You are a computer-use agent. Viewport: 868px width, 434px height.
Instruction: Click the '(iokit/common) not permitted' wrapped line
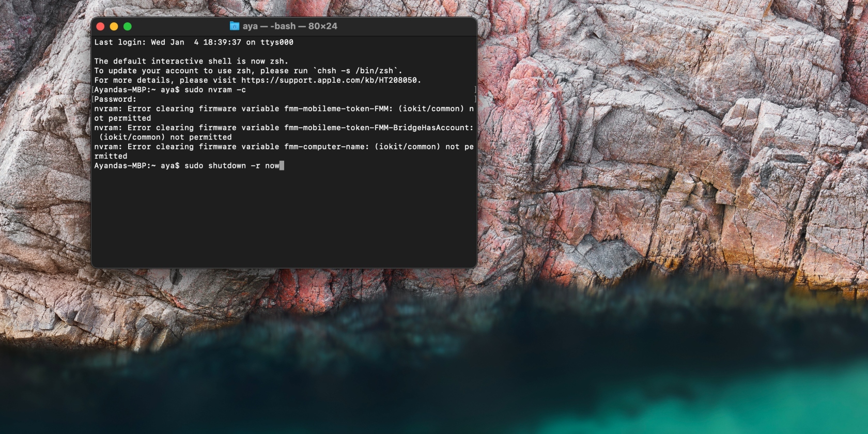click(x=165, y=137)
